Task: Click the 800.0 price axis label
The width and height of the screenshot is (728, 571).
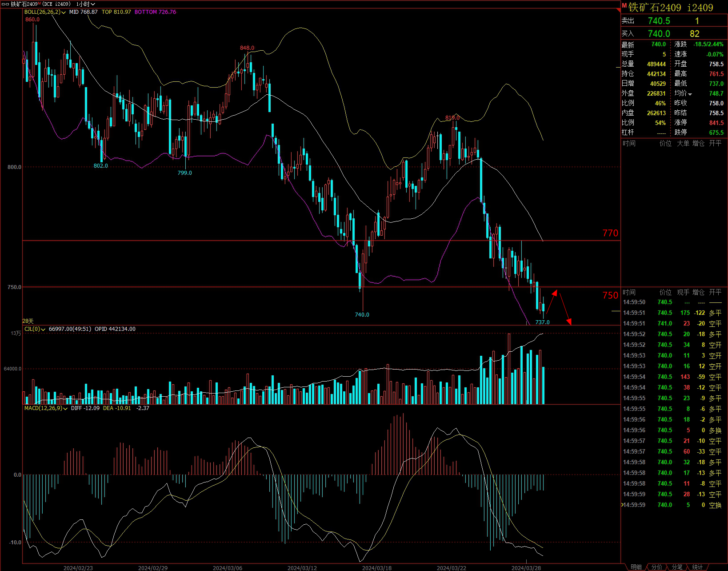Action: [14, 167]
